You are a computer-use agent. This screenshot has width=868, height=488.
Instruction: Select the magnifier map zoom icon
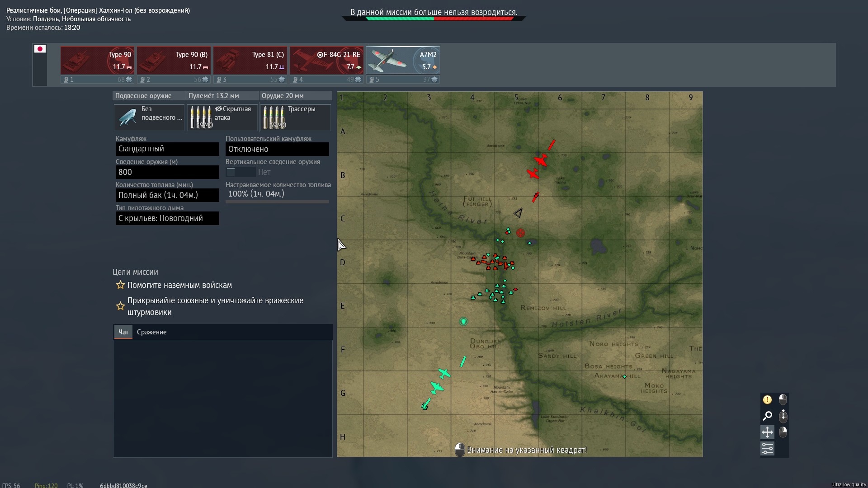[767, 416]
